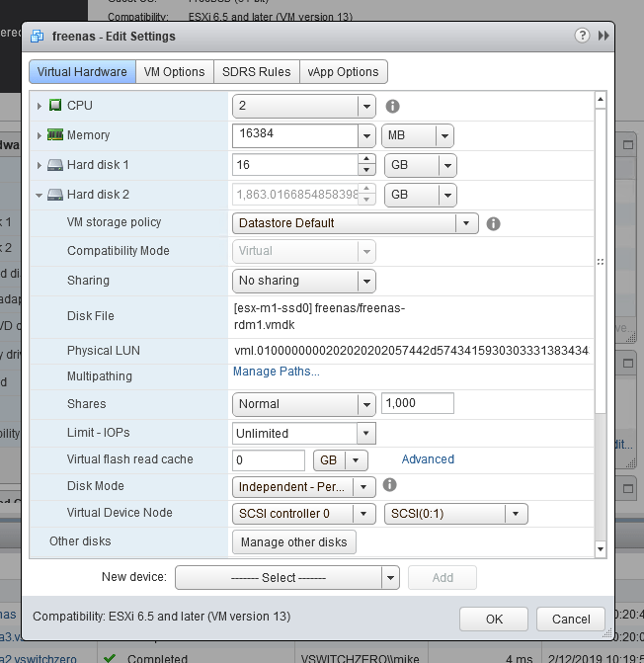Open the Limit IOPs Unlimited dropdown
The width and height of the screenshot is (644, 663).
366,433
